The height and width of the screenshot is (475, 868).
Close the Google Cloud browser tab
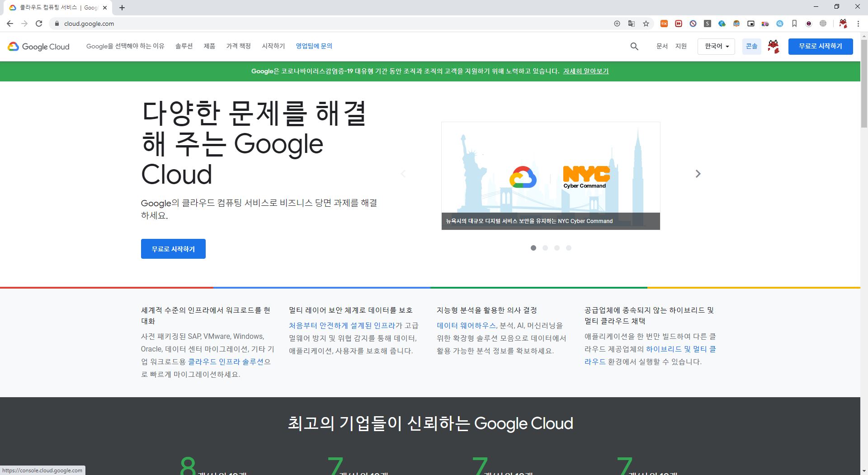click(x=105, y=8)
